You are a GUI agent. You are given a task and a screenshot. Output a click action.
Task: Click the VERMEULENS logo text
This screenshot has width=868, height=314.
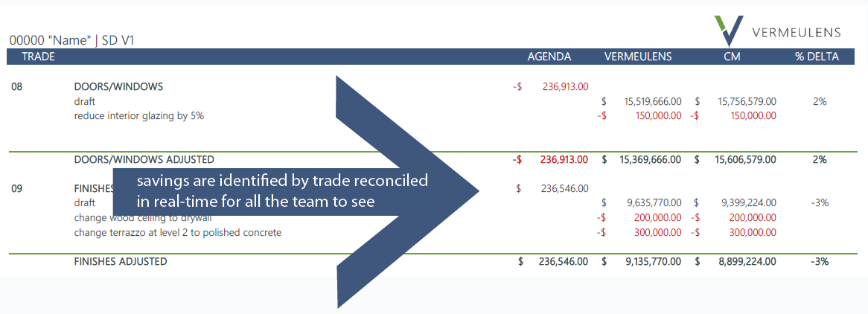[x=797, y=33]
